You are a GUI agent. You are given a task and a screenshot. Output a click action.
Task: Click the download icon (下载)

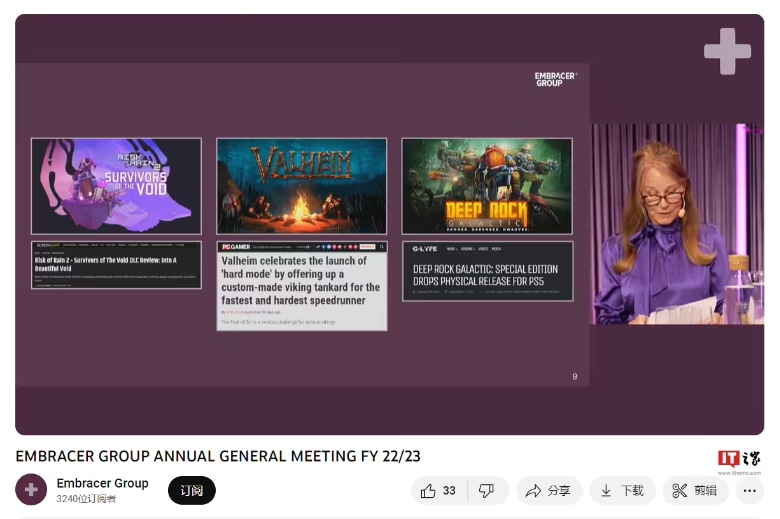pyautogui.click(x=607, y=490)
